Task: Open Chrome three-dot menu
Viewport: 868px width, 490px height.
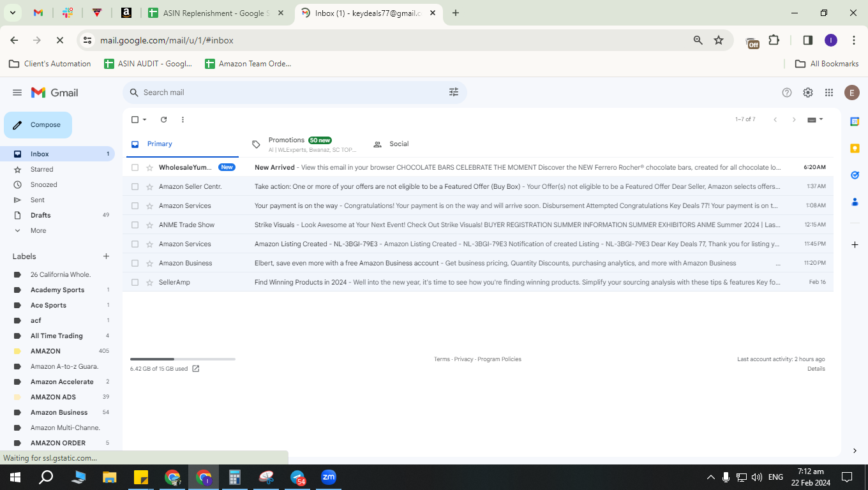Action: 854,40
